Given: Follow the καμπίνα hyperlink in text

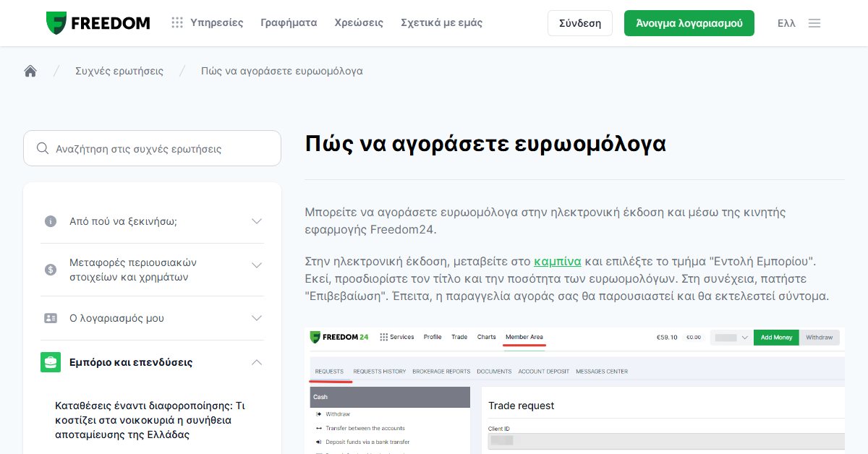Looking at the screenshot, I should coord(558,262).
